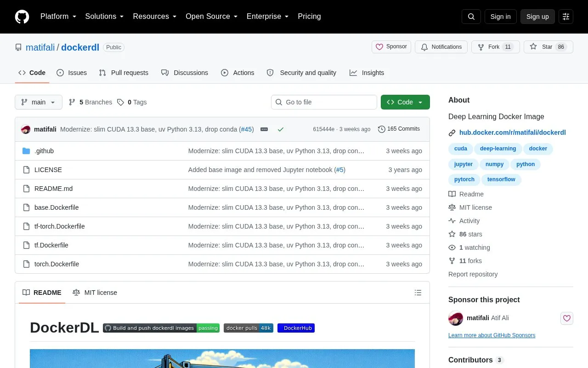Viewport: 588px width, 368px height.
Task: Click the sponsor heart beside matifali
Action: pos(567,318)
